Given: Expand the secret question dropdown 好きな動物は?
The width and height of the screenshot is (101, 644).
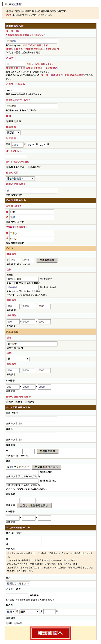Looking at the screenshot, I should click(20, 179).
